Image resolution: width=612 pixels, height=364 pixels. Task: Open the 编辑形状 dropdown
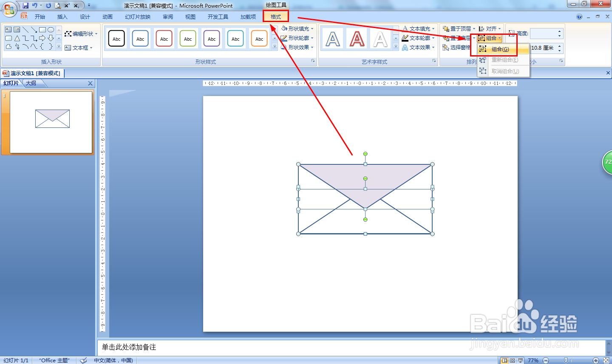81,34
